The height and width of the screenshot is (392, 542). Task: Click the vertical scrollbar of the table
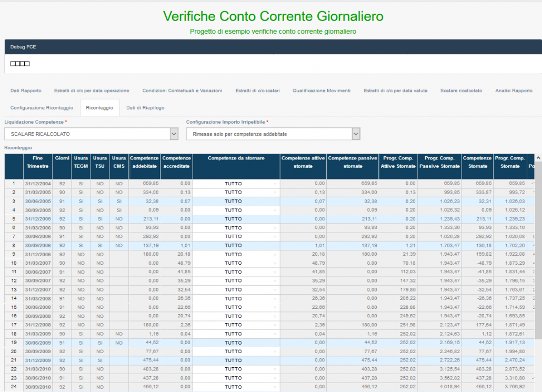(x=538, y=263)
